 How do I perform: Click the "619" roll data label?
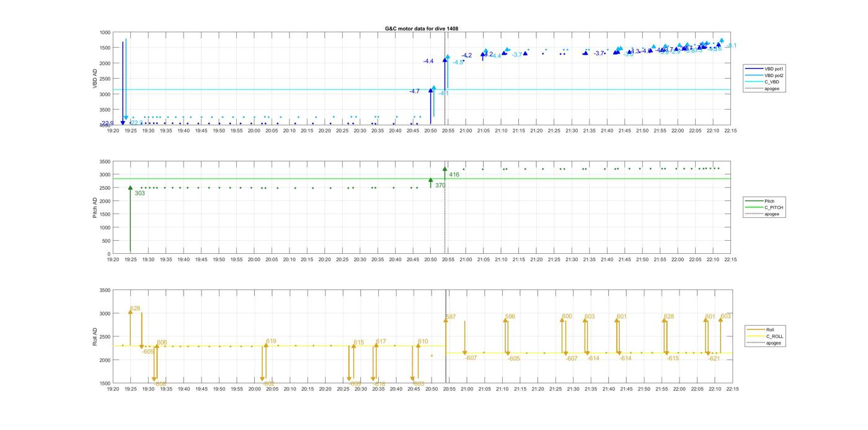(271, 341)
